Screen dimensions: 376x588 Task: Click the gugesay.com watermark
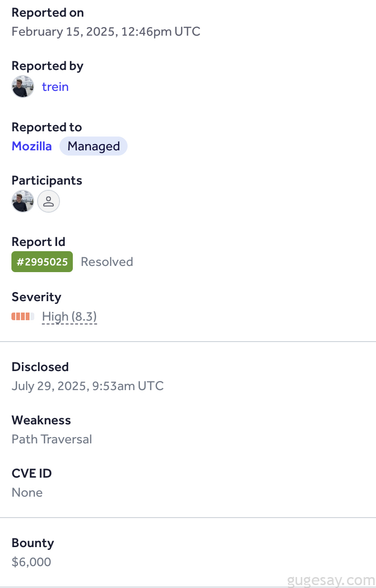click(331, 580)
